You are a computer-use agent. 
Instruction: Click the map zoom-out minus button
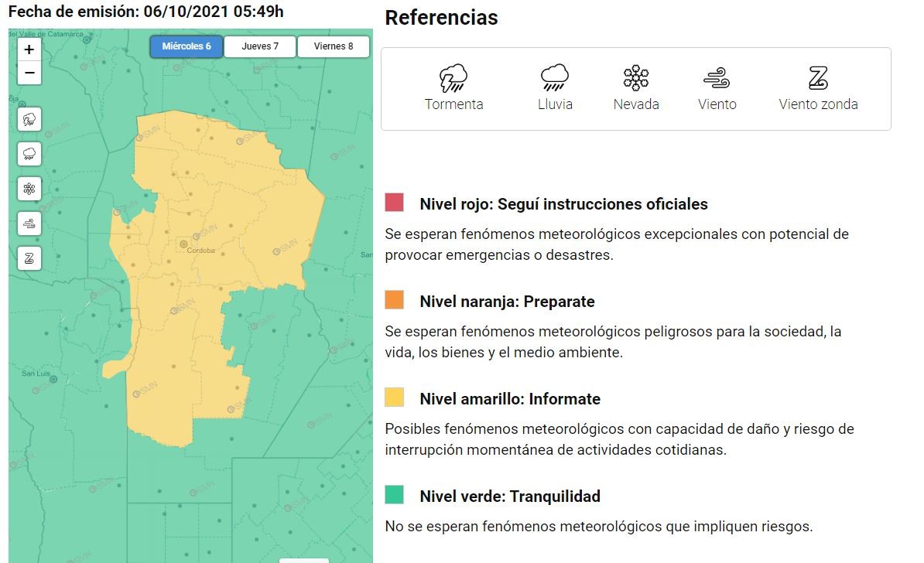[x=29, y=72]
